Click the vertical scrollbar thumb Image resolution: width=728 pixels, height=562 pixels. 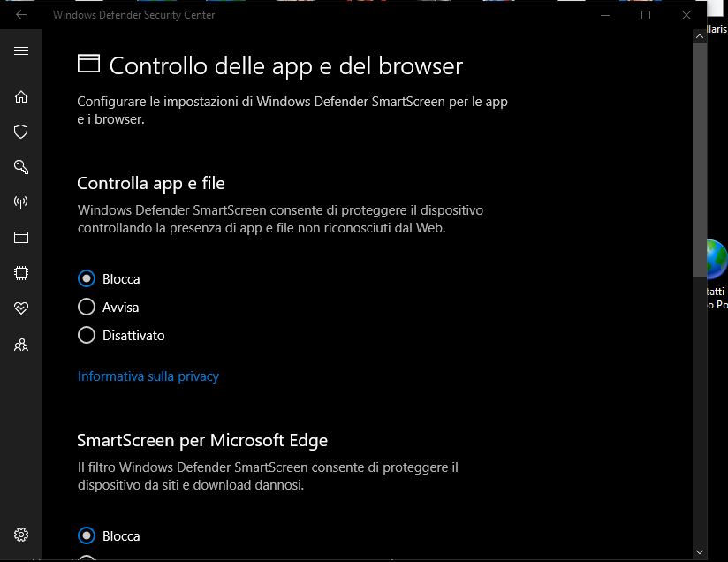coord(700,160)
